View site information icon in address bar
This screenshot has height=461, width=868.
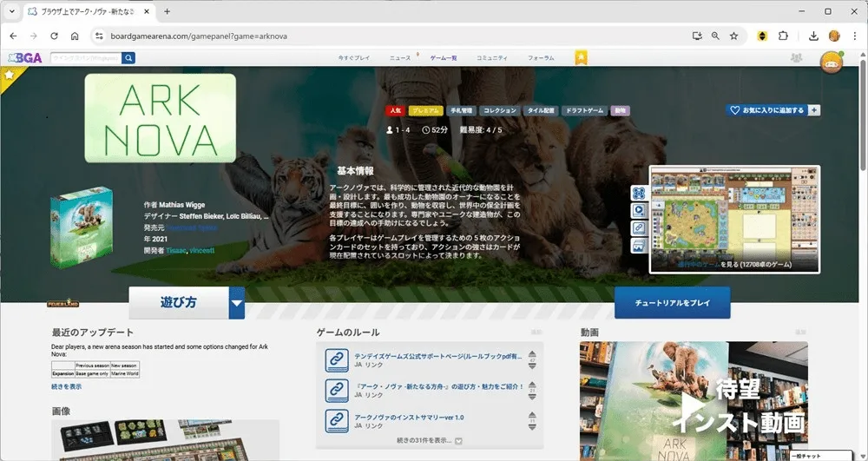(99, 36)
